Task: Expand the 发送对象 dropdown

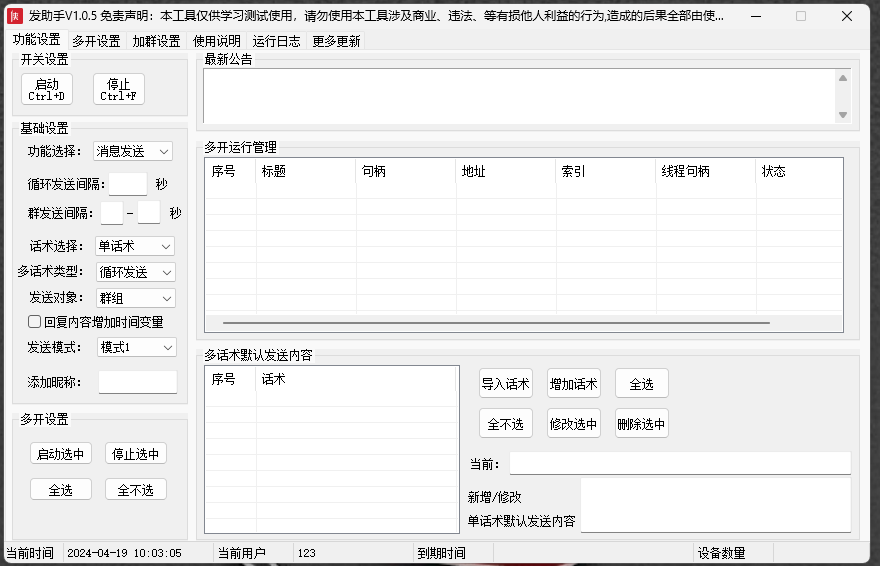Action: (135, 298)
